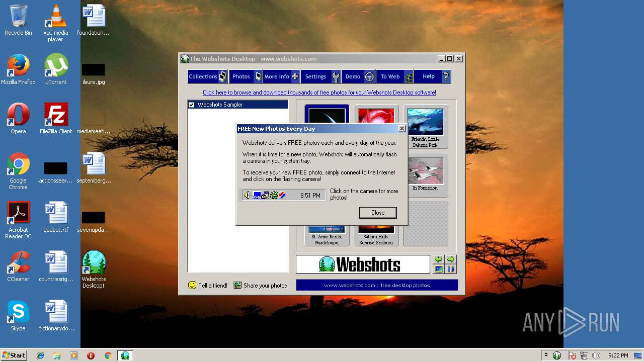Launch CCleaner desktop shortcut

coord(18,266)
